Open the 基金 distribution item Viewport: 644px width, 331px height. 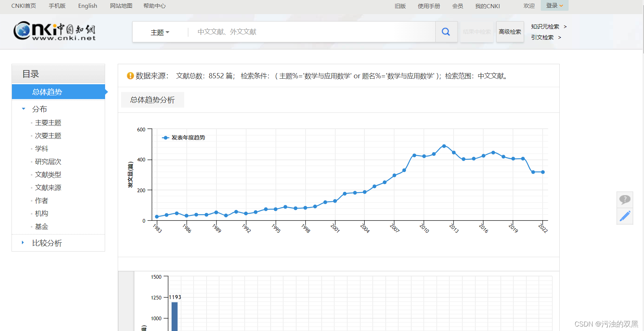(42, 226)
